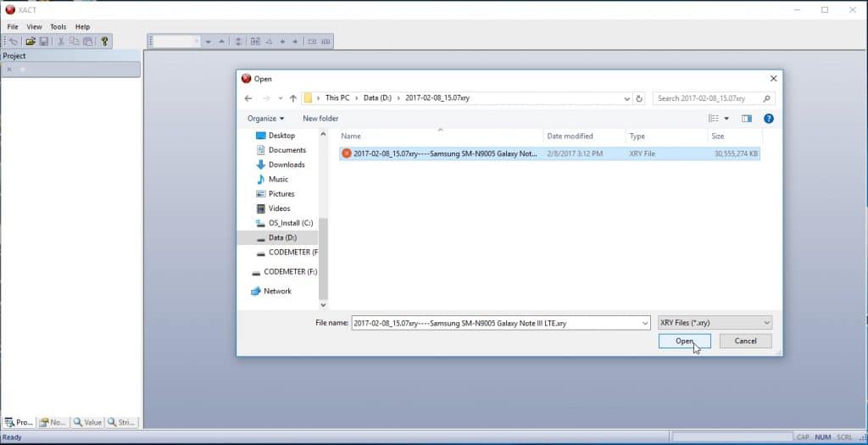
Task: Click the 30,555,274 KB size cell
Action: 736,154
